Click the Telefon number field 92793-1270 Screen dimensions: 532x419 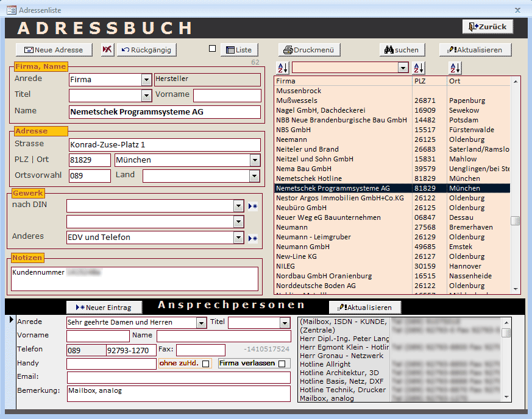131,351
